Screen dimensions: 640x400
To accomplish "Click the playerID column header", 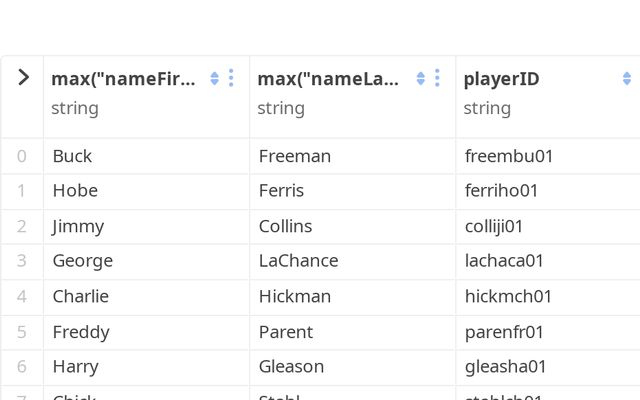I will tap(502, 79).
